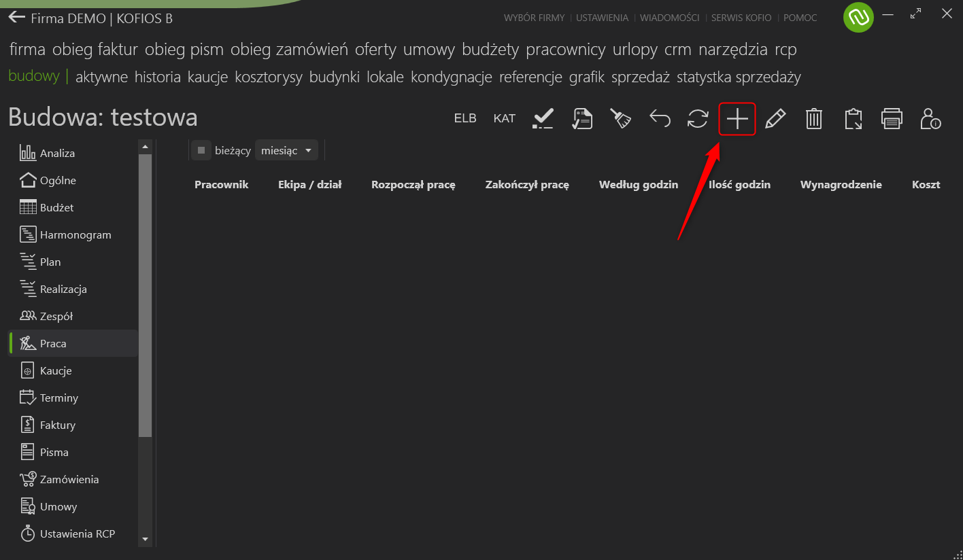Select Praca in the sidebar
The height and width of the screenshot is (560, 963).
(73, 343)
